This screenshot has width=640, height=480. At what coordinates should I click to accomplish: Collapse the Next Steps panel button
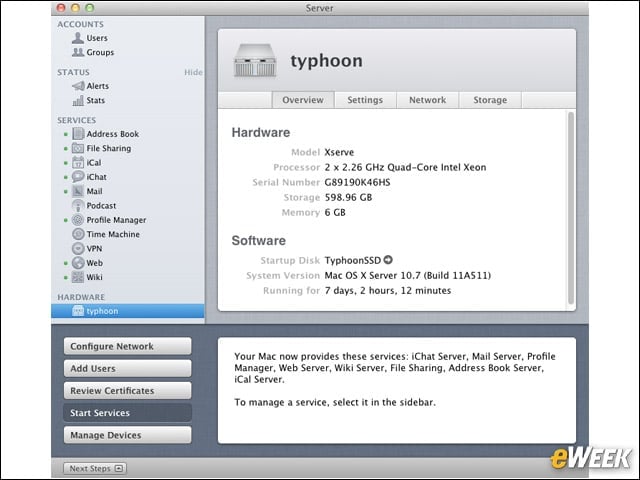(95, 468)
